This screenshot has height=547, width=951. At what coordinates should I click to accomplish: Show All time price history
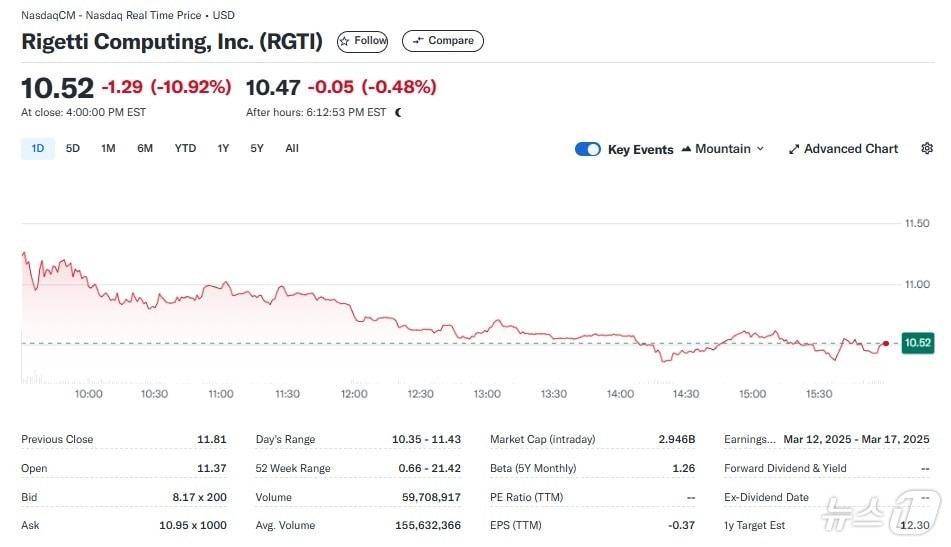[x=292, y=149]
